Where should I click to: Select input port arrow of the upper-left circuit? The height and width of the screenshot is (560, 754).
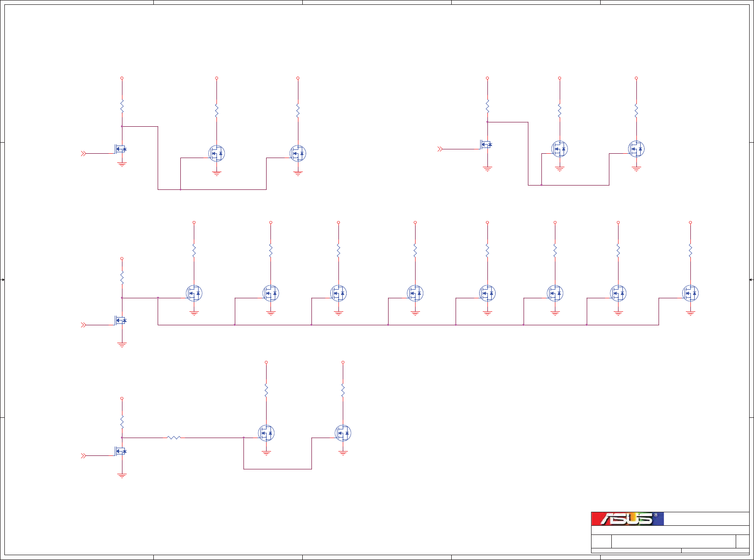[x=83, y=153]
